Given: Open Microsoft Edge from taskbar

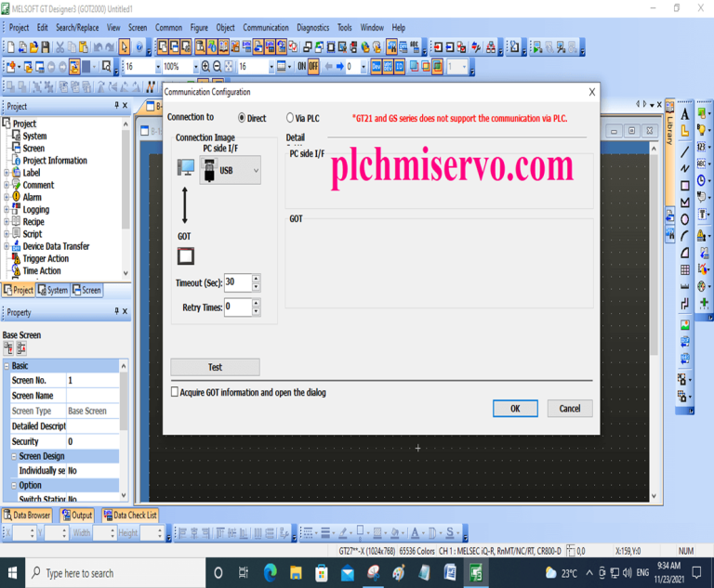Looking at the screenshot, I should (271, 573).
